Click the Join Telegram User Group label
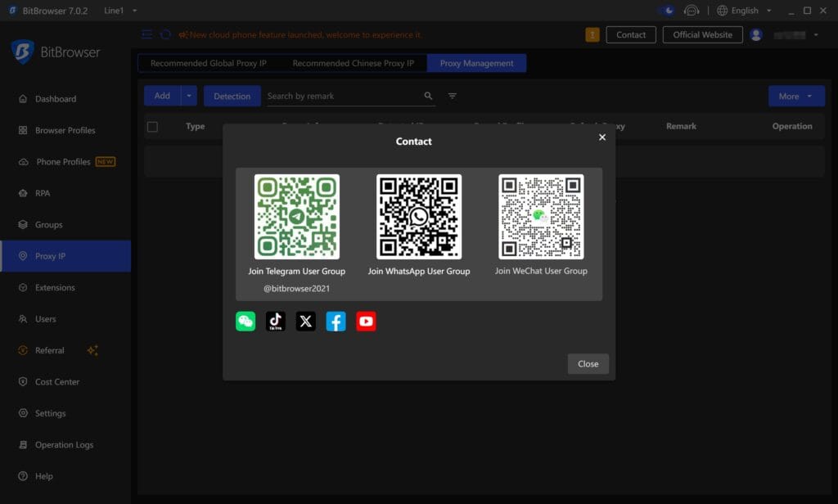 (x=296, y=272)
